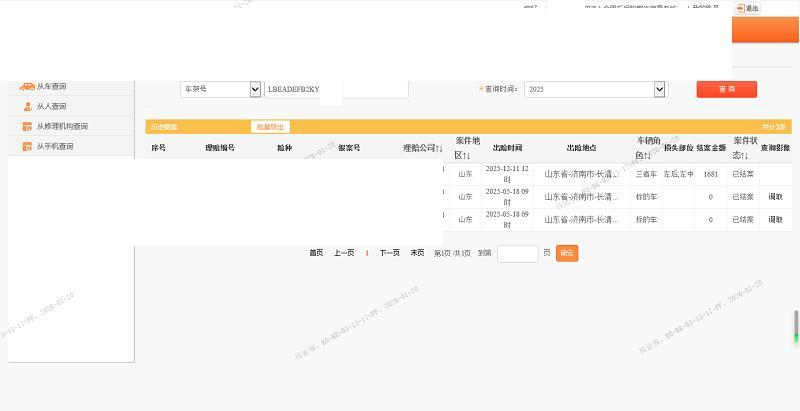
Task: Click the red 查询 button
Action: [726, 89]
